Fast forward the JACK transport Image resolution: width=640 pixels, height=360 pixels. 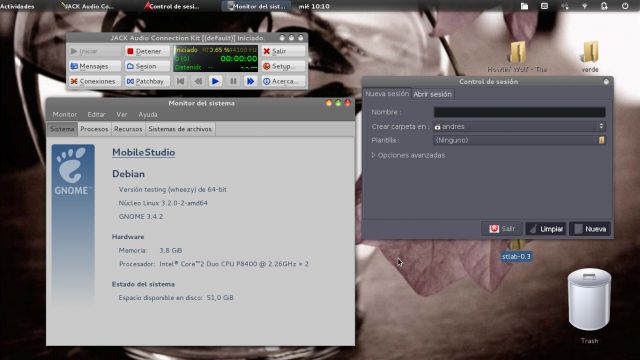tap(250, 81)
